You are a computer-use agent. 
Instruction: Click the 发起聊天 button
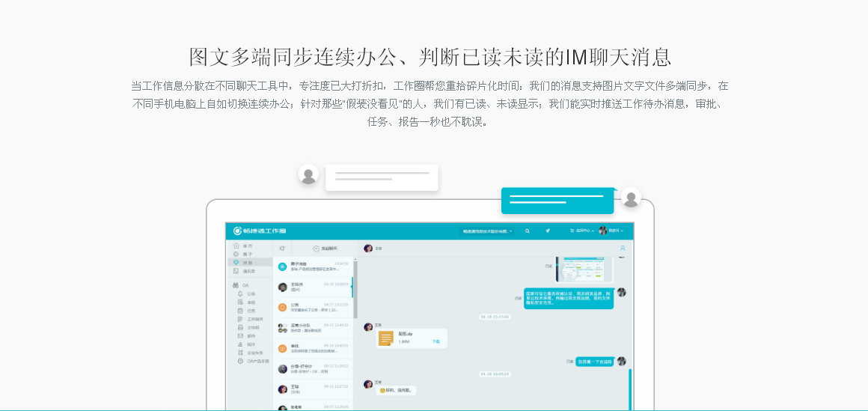325,248
